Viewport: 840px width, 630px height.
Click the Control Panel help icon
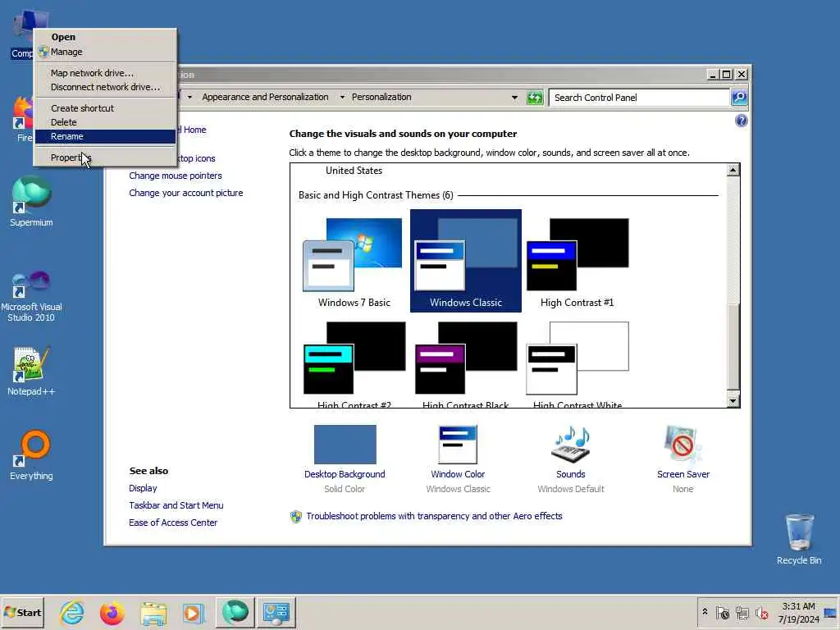coord(741,121)
